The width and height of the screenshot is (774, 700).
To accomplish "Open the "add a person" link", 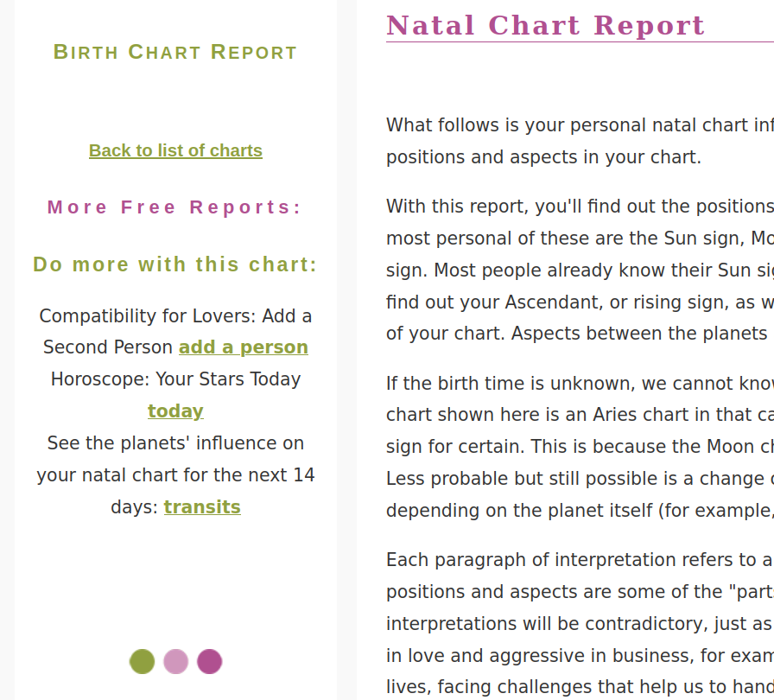I will click(x=244, y=347).
